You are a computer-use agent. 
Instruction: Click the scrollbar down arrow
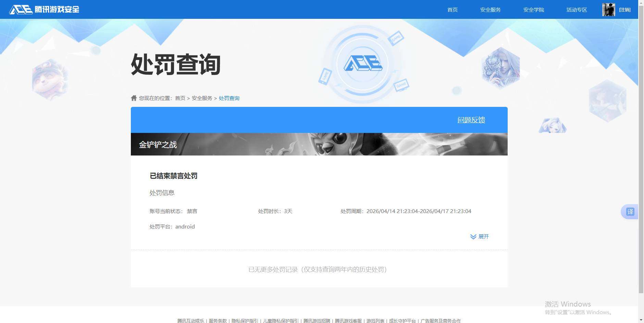pos(641,320)
